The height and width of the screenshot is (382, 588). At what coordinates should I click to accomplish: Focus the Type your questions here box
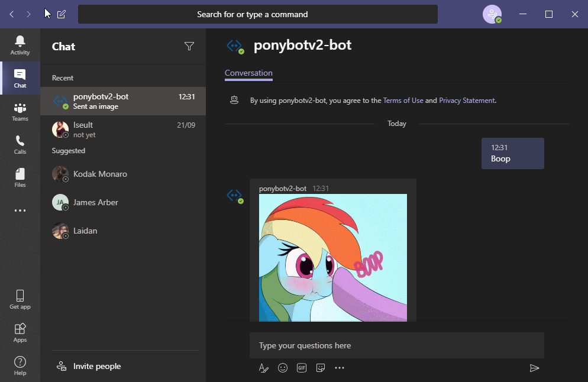397,345
